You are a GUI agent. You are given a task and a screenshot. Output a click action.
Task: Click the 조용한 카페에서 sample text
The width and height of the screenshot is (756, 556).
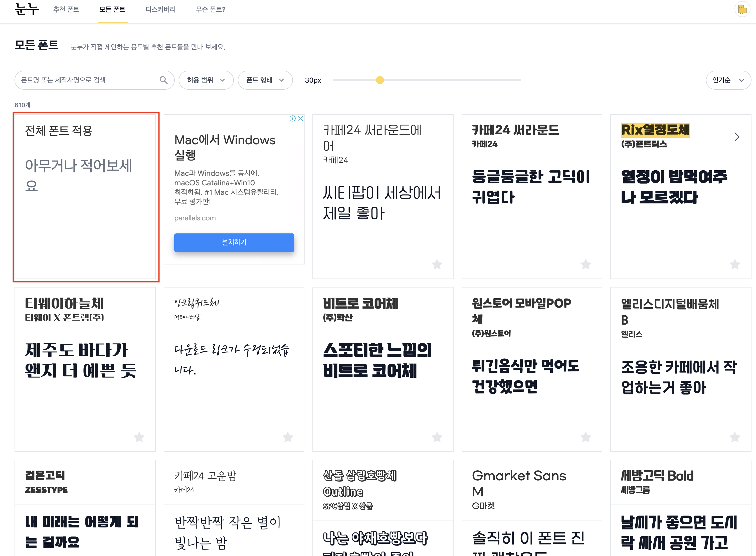coord(679,377)
